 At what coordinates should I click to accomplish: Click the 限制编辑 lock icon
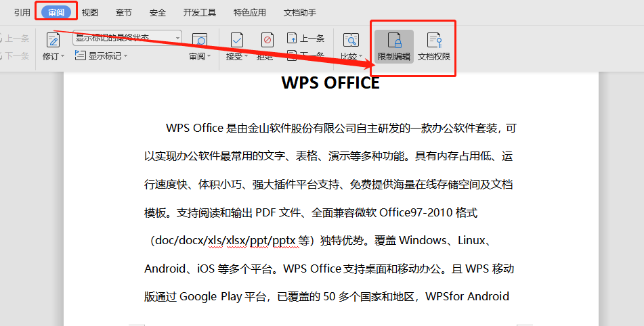point(394,41)
